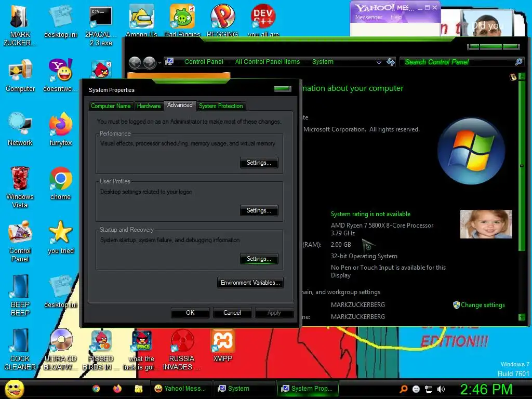Click the smiley Start button
The height and width of the screenshot is (399, 532).
click(x=15, y=389)
